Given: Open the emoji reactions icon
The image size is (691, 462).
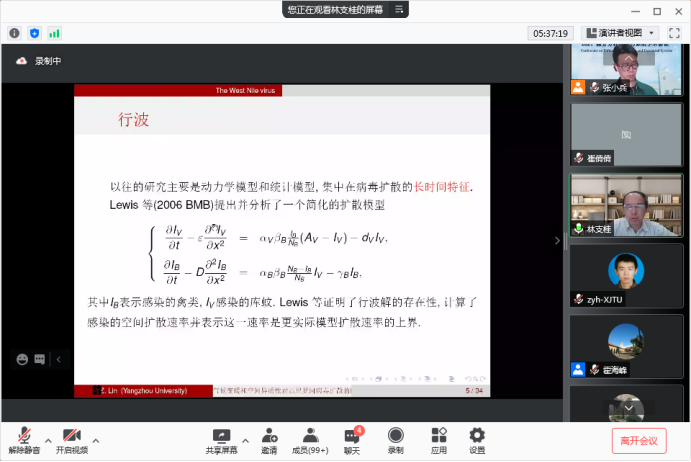Looking at the screenshot, I should [22, 358].
